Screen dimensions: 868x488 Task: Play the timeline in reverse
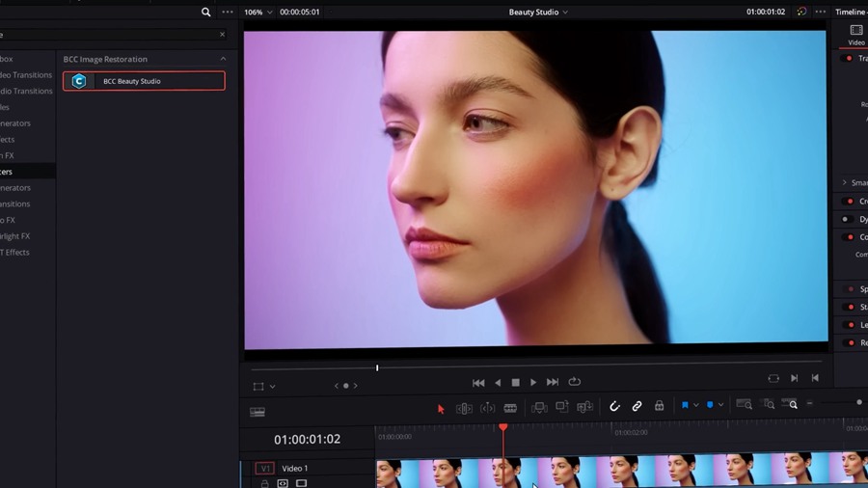(498, 382)
